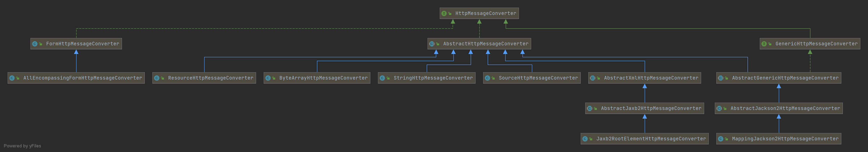The height and width of the screenshot is (152, 868).
Task: Click the AllEncompassingFormHttpMessageConverter class icon
Action: pyautogui.click(x=12, y=78)
